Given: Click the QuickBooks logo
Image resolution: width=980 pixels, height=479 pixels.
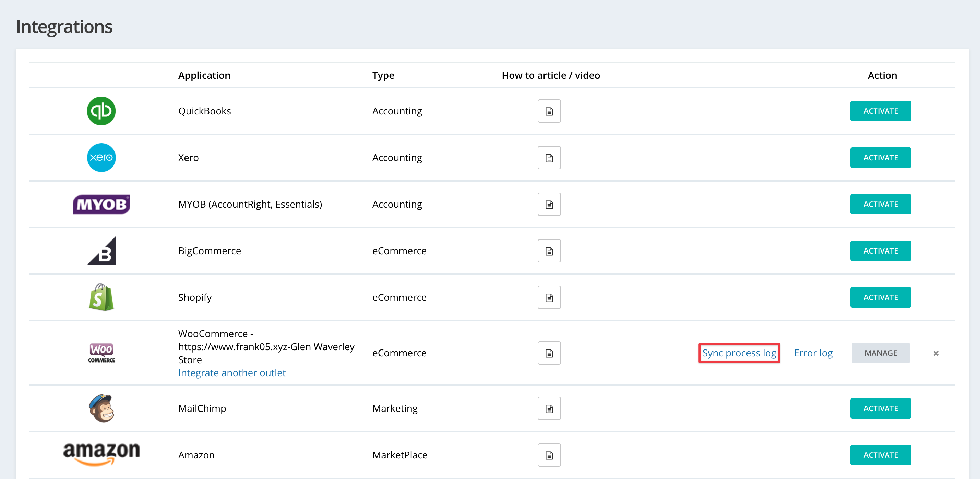Looking at the screenshot, I should tap(101, 111).
